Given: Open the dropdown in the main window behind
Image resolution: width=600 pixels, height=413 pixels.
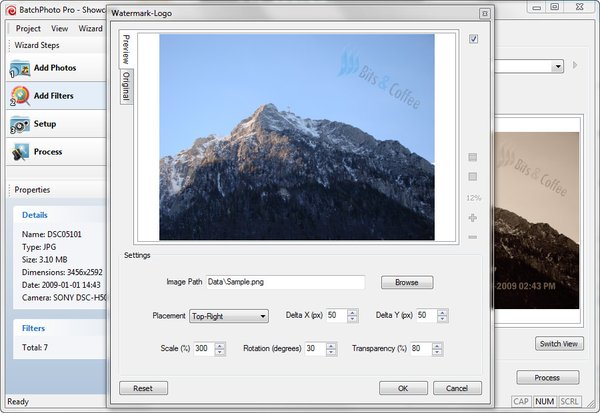Looking at the screenshot, I should tap(558, 67).
